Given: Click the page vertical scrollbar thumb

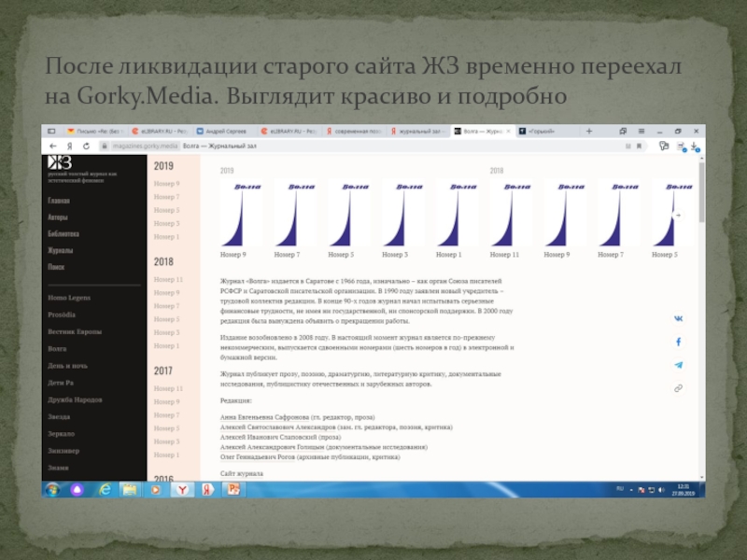Looking at the screenshot, I should (702, 192).
